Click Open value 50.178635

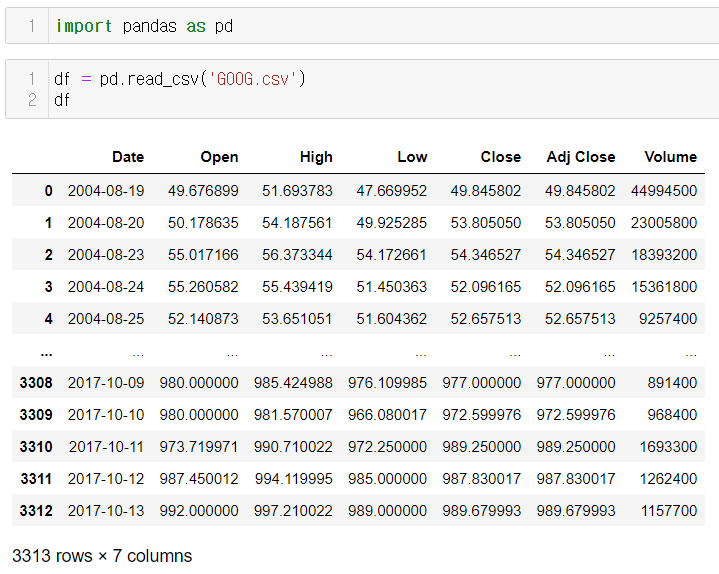pyautogui.click(x=203, y=223)
